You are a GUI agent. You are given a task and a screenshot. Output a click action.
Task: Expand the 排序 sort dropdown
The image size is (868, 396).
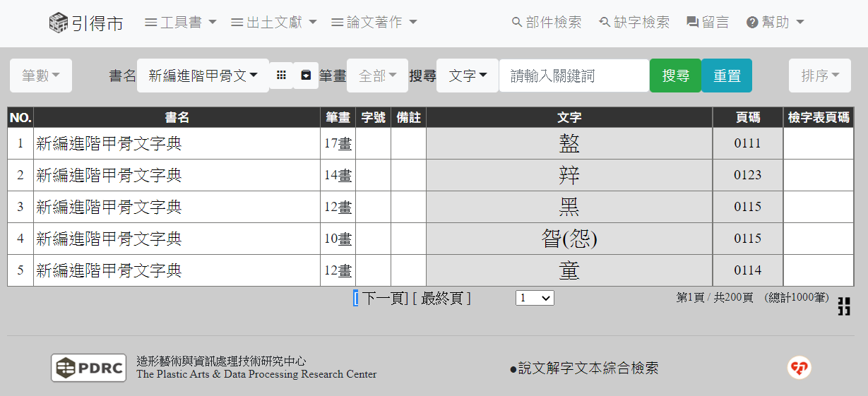pyautogui.click(x=820, y=76)
